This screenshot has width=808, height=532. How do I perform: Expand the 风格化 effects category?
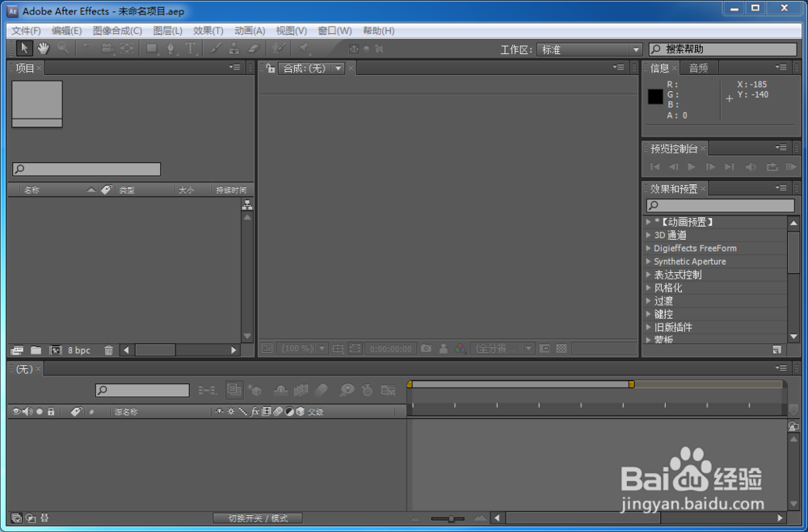pyautogui.click(x=648, y=288)
